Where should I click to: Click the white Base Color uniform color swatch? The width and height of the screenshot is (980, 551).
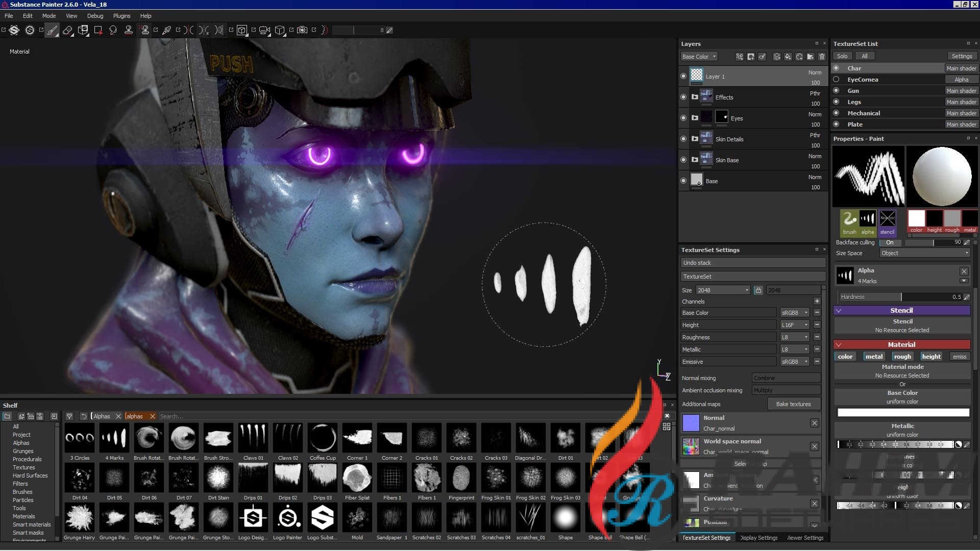tap(902, 412)
